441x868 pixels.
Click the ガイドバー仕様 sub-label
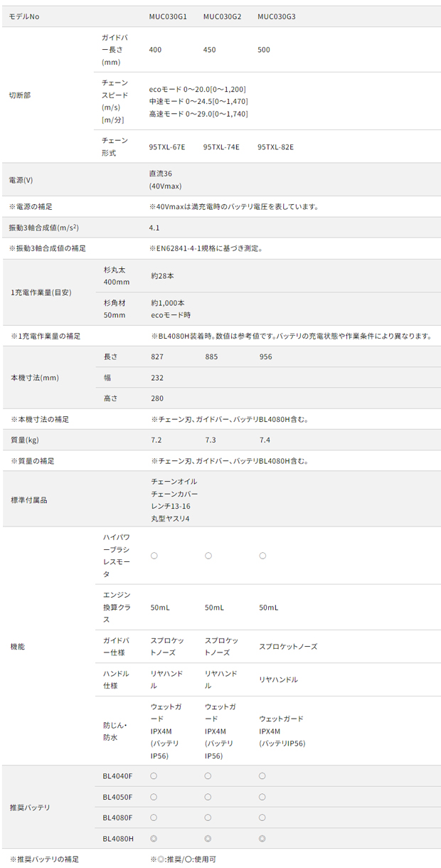tap(117, 647)
